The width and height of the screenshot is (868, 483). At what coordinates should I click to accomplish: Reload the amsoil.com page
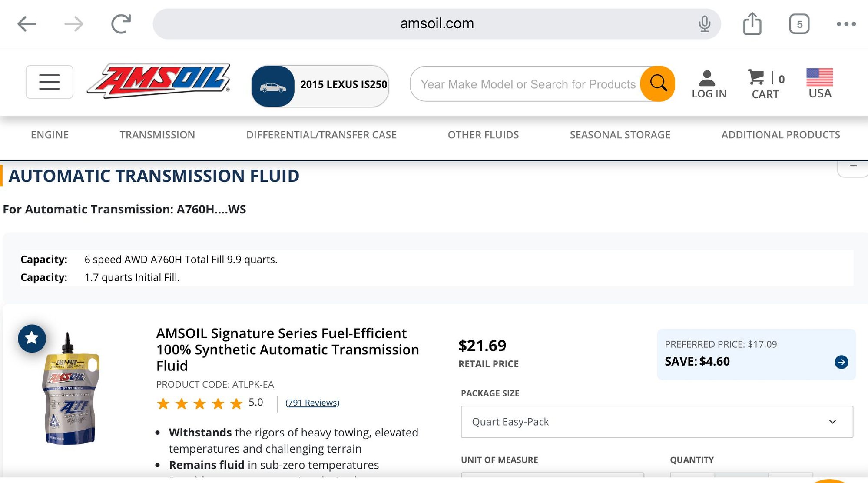(121, 24)
